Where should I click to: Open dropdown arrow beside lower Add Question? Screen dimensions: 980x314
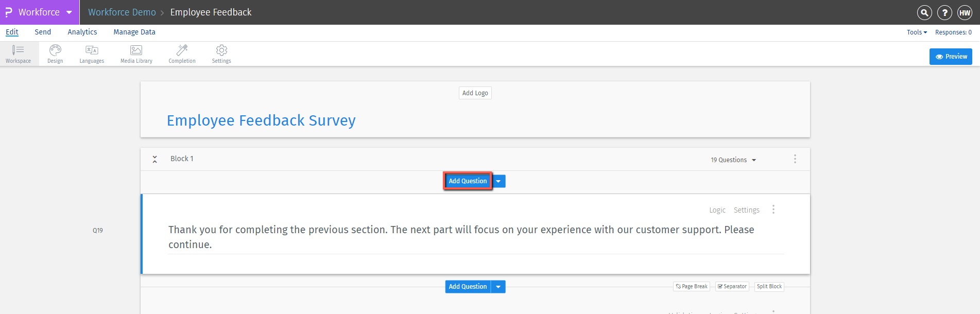pyautogui.click(x=498, y=287)
